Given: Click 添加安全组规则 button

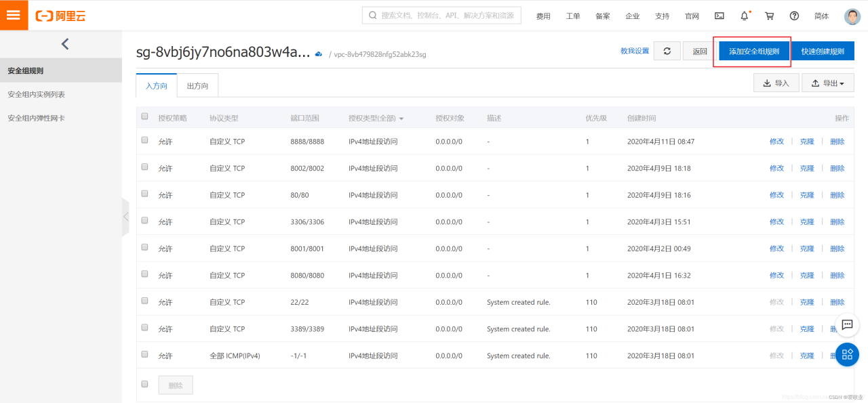Looking at the screenshot, I should pyautogui.click(x=753, y=51).
